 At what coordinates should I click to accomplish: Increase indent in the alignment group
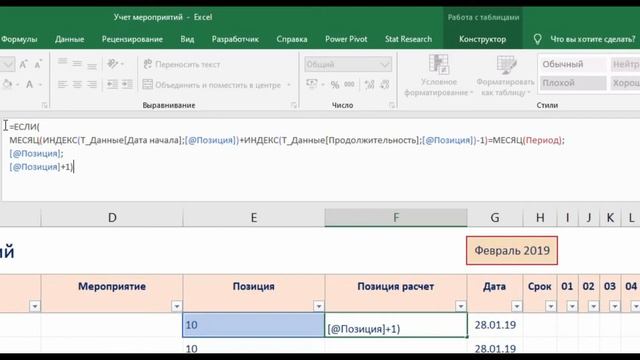(127, 84)
